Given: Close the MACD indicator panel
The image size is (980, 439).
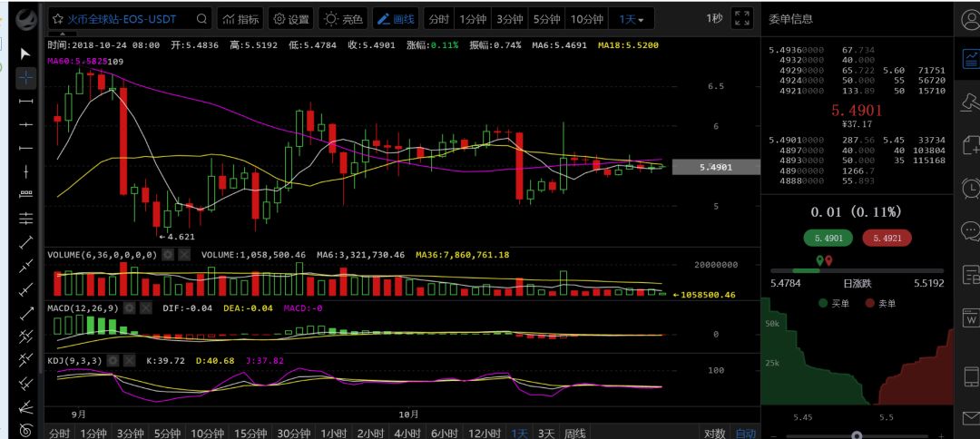Looking at the screenshot, I should (145, 307).
